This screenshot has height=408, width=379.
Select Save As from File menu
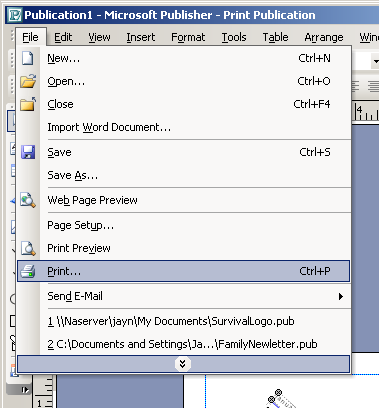(73, 175)
